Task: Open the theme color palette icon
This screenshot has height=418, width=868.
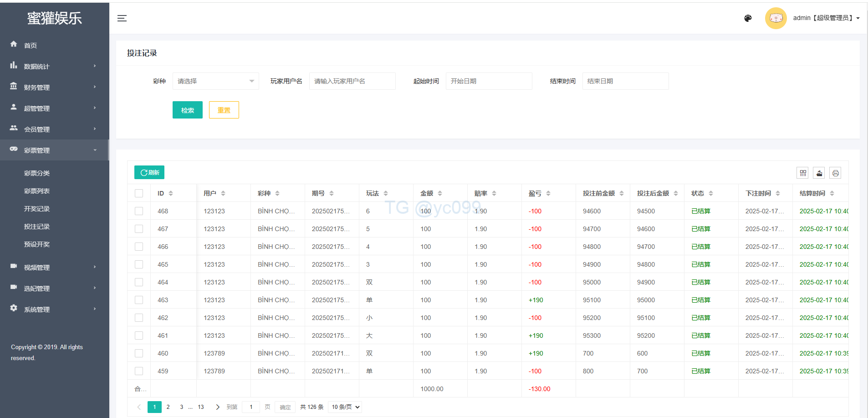Action: pyautogui.click(x=748, y=18)
